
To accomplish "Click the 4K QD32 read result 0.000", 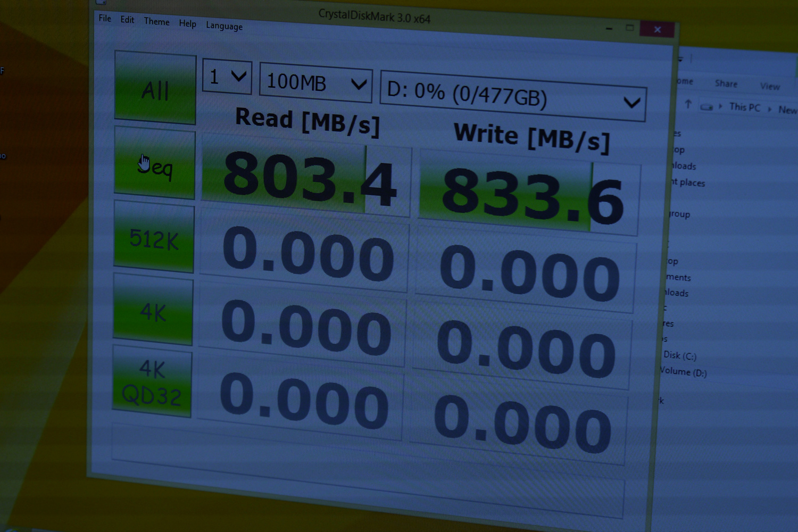I will [300, 399].
